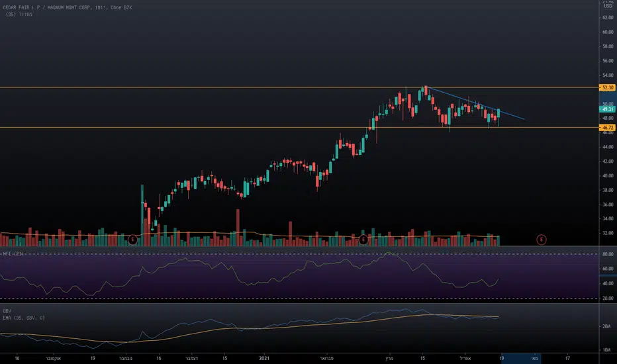Image resolution: width=617 pixels, height=364 pixels.
Task: Select the EMA (35, OBV, 0) label
Action: (x=24, y=318)
